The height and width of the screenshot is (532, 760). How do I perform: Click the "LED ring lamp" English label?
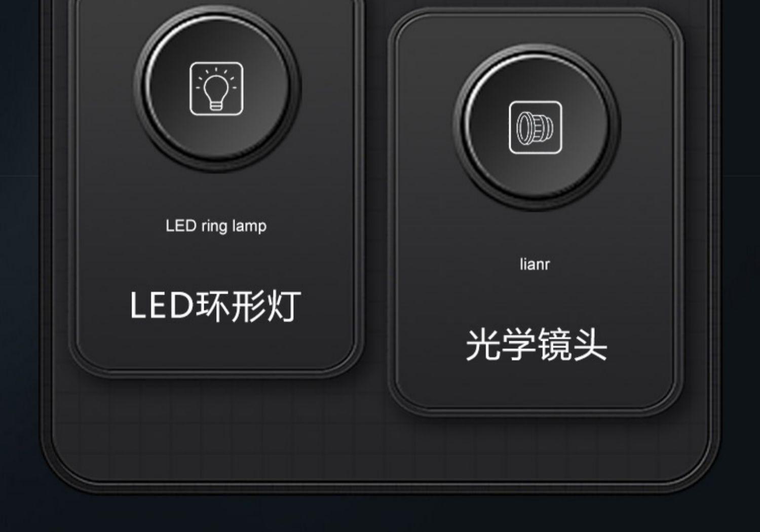216,226
